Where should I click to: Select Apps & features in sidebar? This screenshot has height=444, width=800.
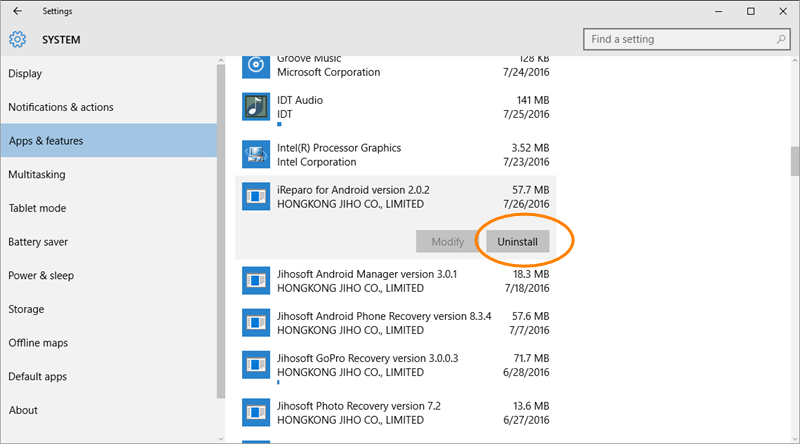pyautogui.click(x=109, y=140)
